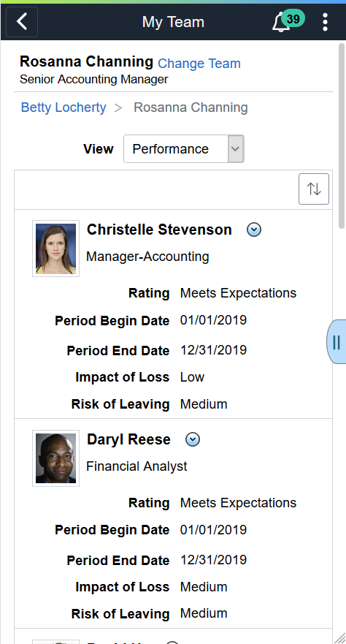Click the View dropdown arrow button
The width and height of the screenshot is (346, 644).
pos(236,148)
